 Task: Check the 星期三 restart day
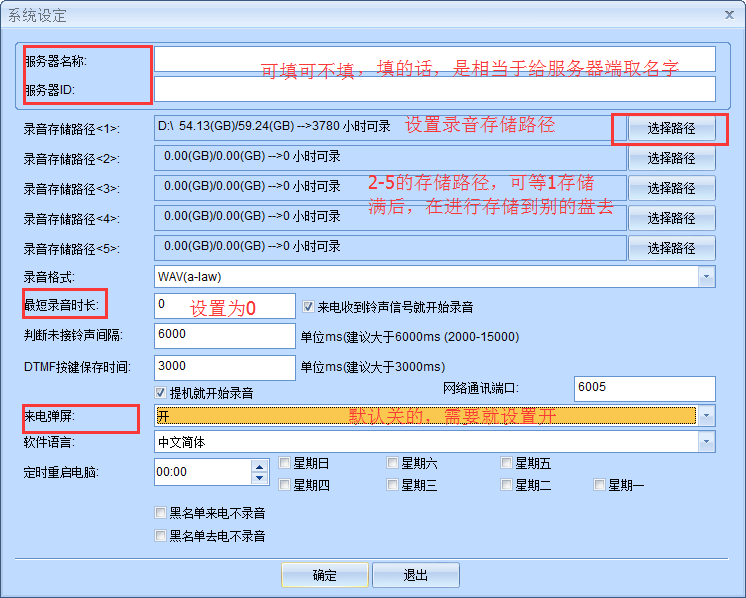coord(393,485)
